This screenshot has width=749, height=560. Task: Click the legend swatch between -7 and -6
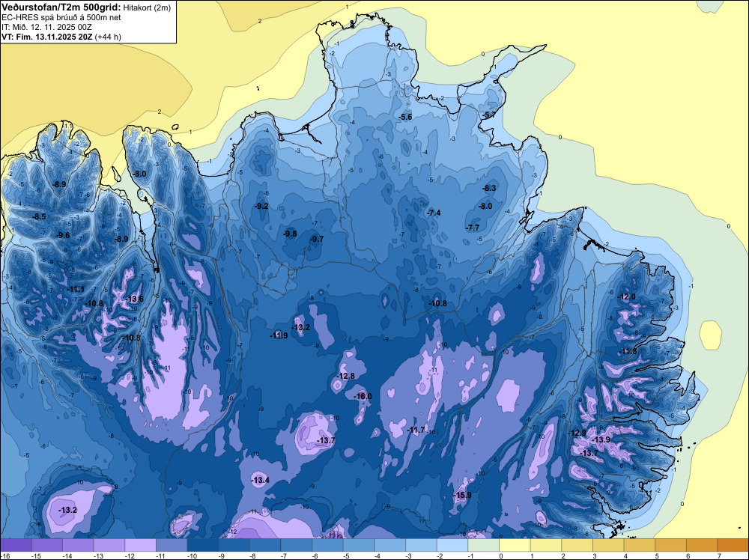coord(297,545)
